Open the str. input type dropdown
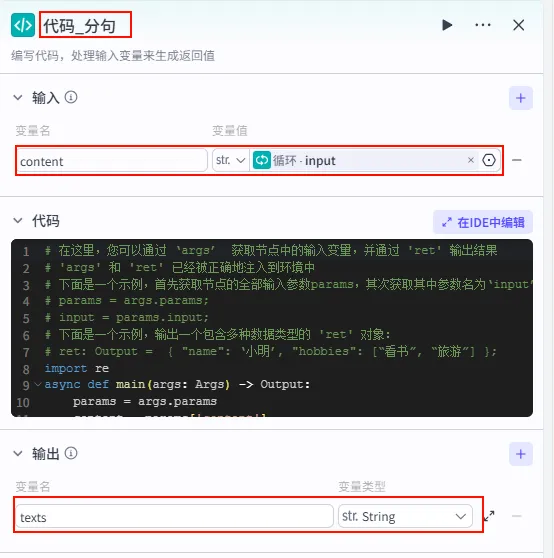Screen dimensions: 554x558 231,160
